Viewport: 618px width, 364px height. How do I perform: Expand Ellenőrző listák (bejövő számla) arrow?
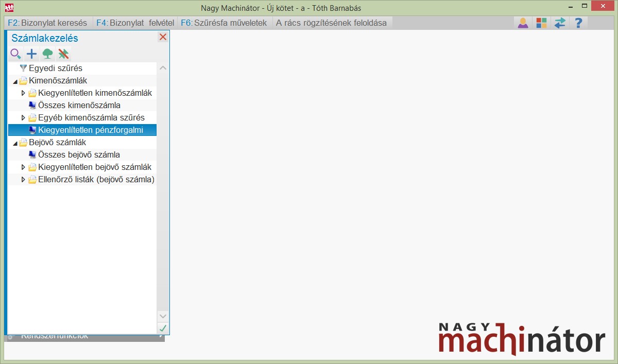click(23, 179)
